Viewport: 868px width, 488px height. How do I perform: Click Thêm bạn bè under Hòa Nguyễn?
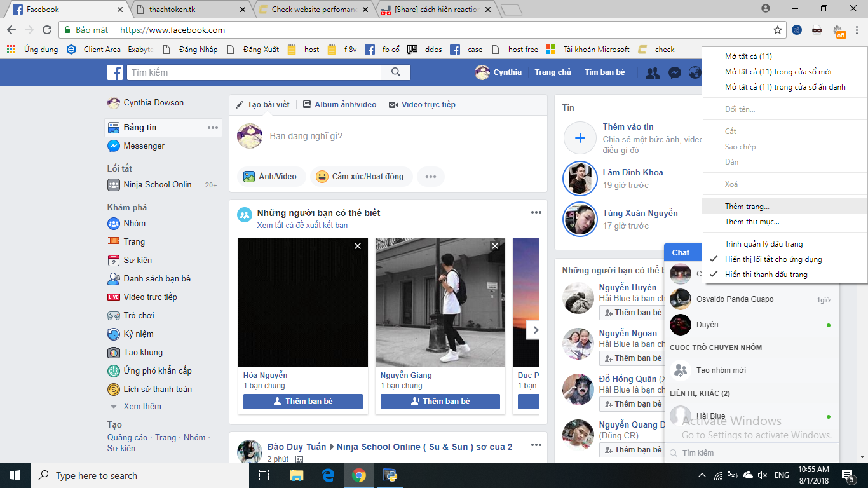click(x=303, y=402)
